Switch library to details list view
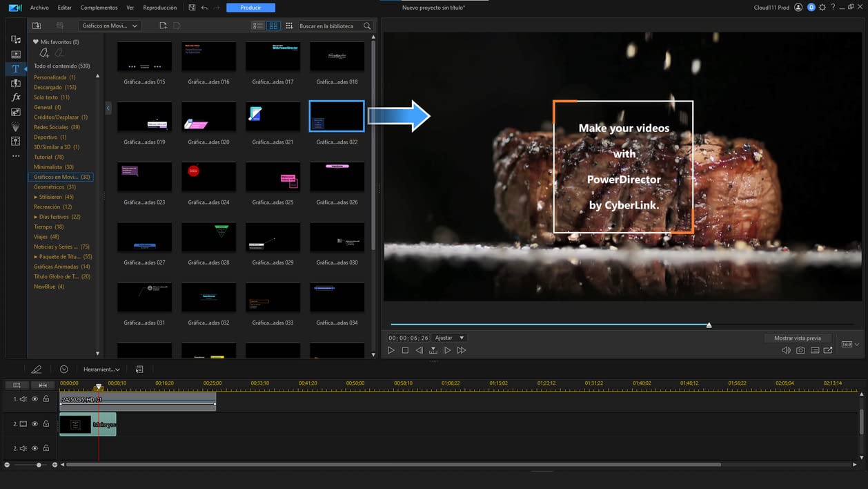Screen dimensions: 868x489 click(x=258, y=26)
